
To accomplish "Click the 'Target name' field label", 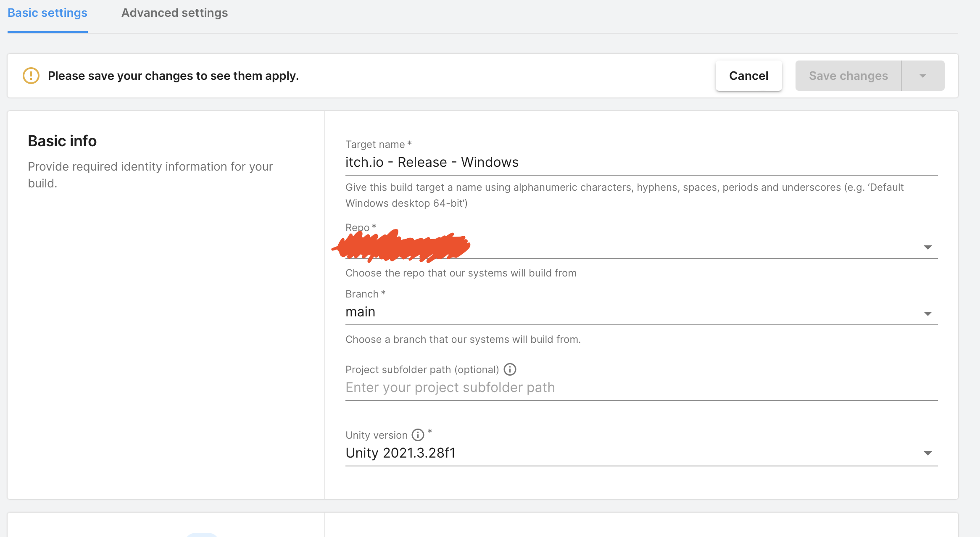I will (x=375, y=145).
